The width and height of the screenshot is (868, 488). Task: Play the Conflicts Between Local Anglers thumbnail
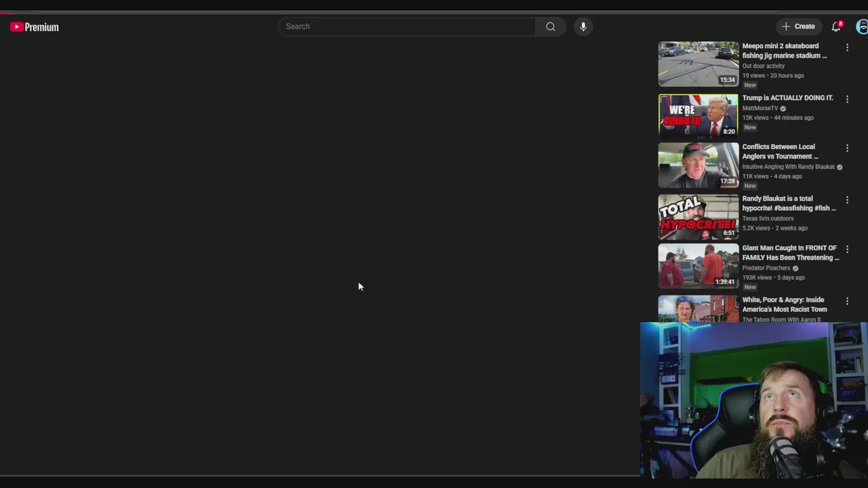pos(698,165)
